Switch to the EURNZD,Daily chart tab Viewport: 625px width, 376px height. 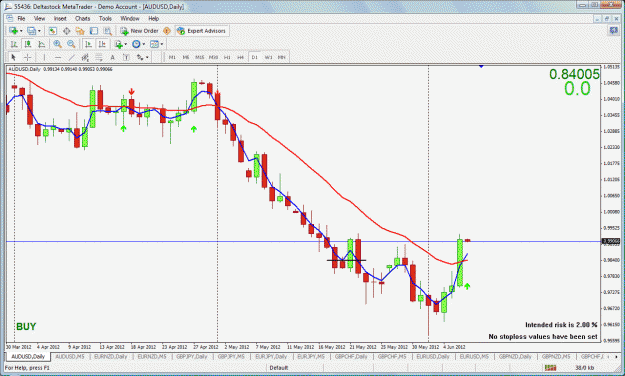coord(111,356)
